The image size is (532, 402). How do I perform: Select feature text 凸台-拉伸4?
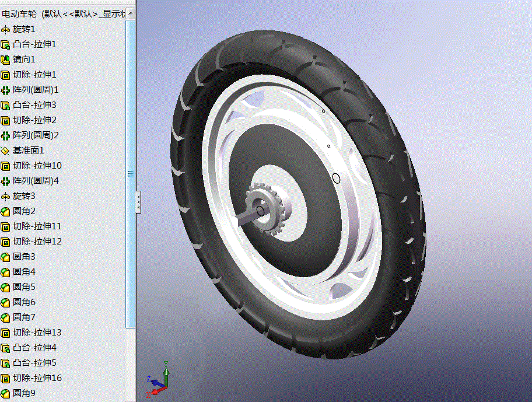click(34, 348)
